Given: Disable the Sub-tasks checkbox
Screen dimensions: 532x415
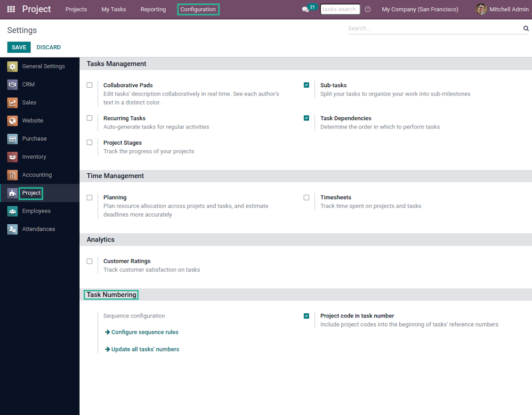Looking at the screenshot, I should click(306, 85).
